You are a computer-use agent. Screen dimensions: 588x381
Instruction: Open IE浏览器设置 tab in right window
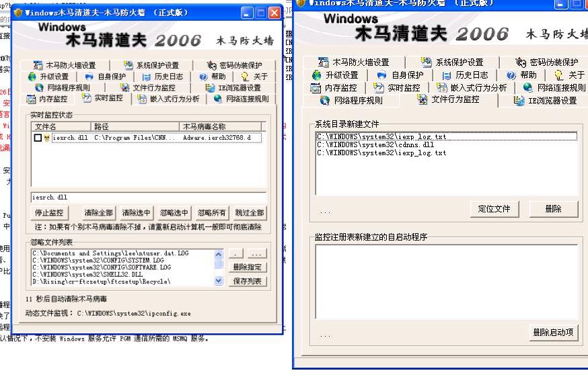pos(544,100)
